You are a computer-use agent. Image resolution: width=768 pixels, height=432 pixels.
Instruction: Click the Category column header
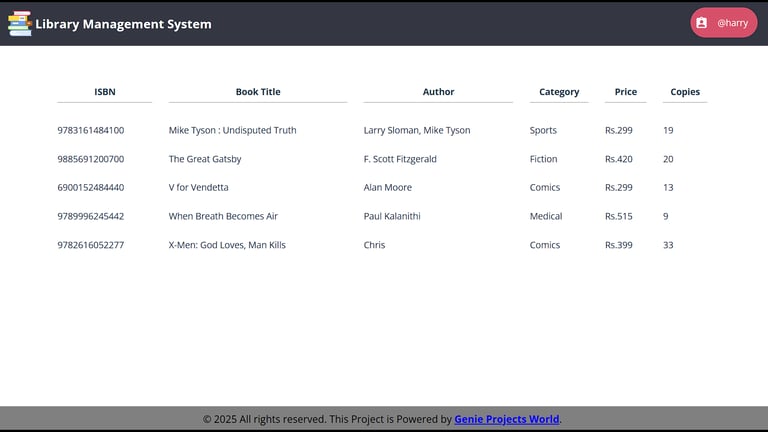(x=559, y=92)
